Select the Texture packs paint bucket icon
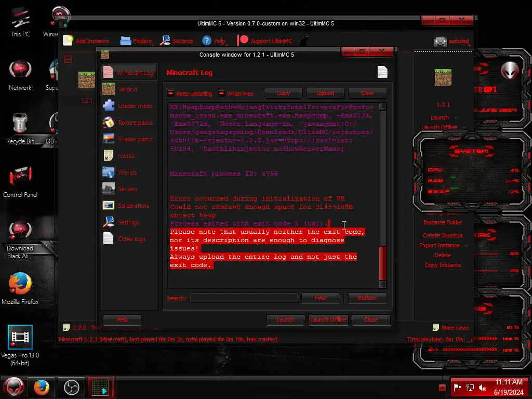This screenshot has height=399, width=532. [x=109, y=123]
